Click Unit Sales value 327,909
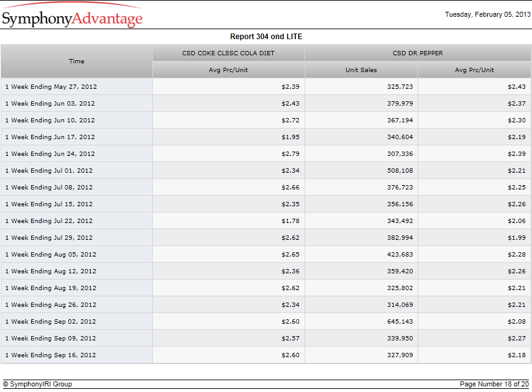The height and width of the screenshot is (392, 532). pyautogui.click(x=400, y=355)
